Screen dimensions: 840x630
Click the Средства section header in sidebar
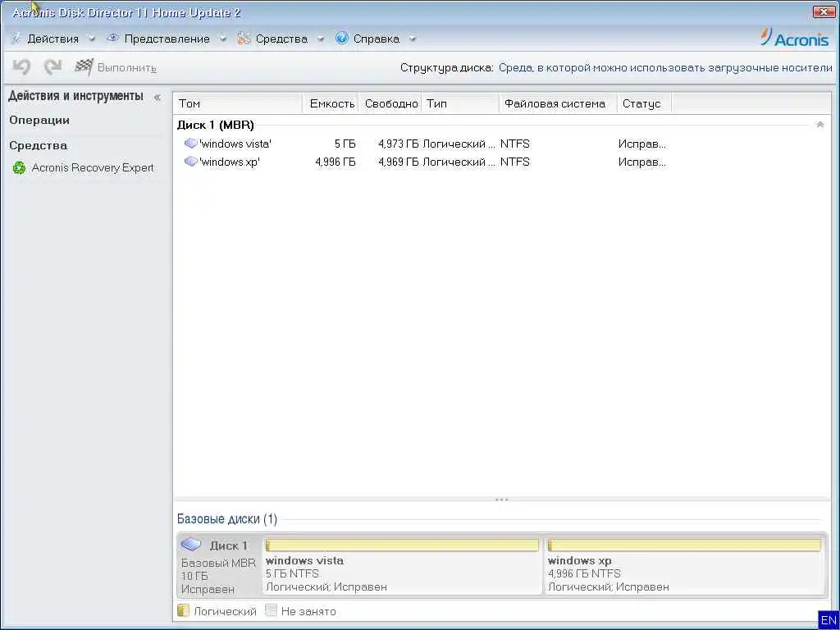tap(38, 145)
